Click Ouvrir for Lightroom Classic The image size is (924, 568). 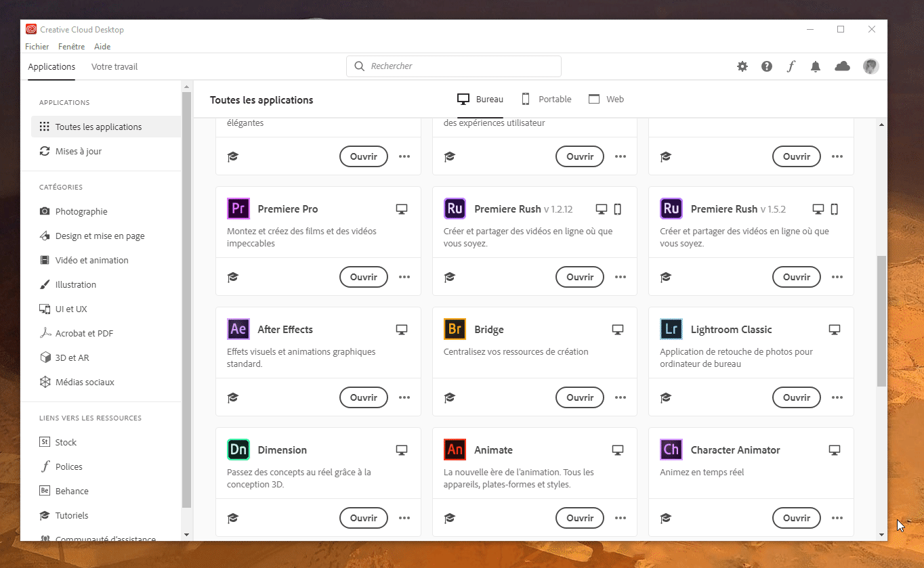coord(797,397)
